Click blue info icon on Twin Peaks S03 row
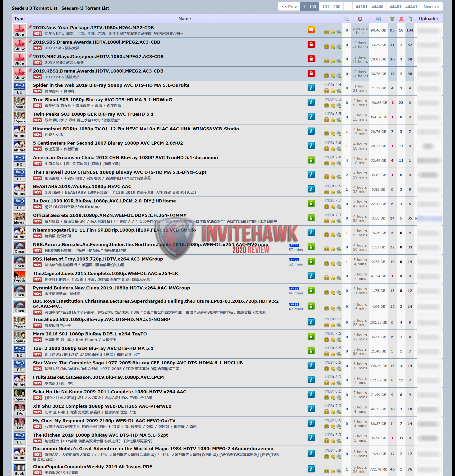Viewport: 455px width, 476px height. click(x=311, y=117)
